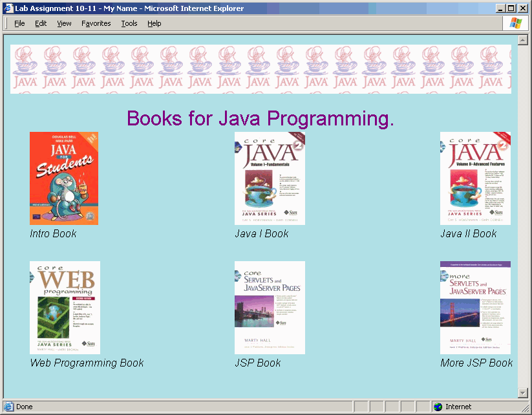Click the "Web Programming Book" caption

coord(87,363)
